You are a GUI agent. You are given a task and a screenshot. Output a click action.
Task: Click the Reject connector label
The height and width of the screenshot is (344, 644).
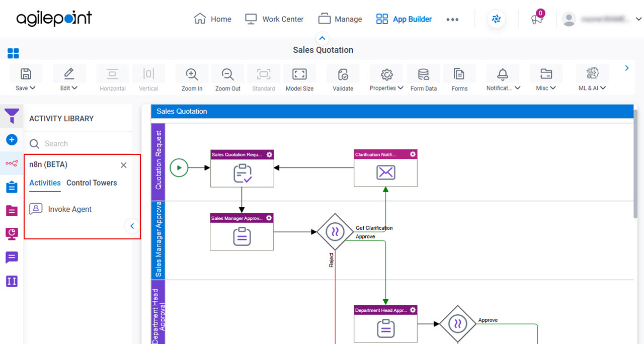coord(331,260)
